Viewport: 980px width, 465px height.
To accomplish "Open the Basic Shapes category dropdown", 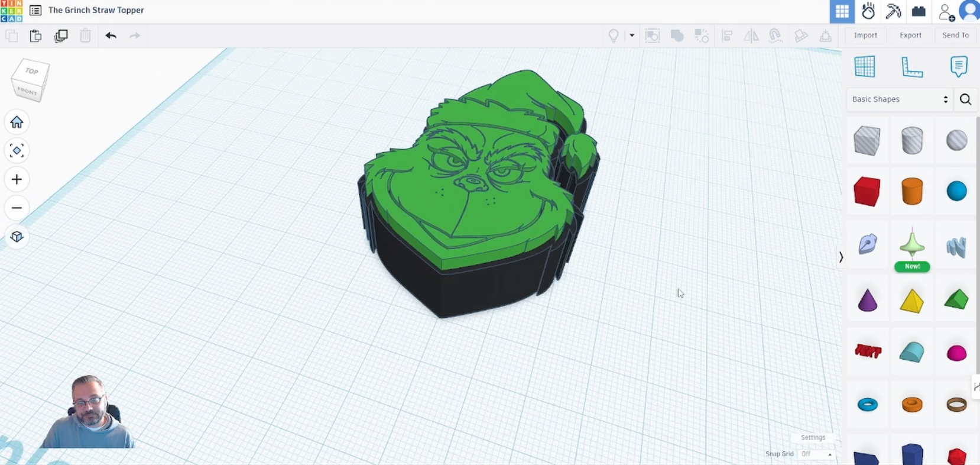I will point(899,99).
